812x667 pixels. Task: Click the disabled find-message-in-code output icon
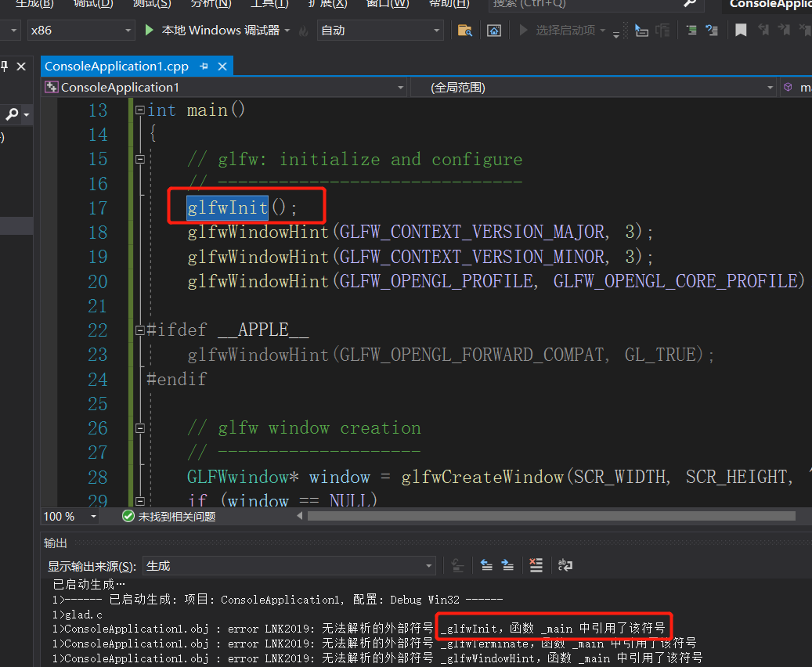458,565
